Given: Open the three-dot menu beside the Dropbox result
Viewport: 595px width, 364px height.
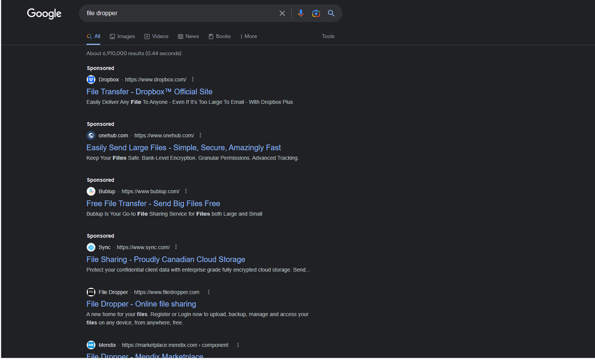Looking at the screenshot, I should click(192, 79).
